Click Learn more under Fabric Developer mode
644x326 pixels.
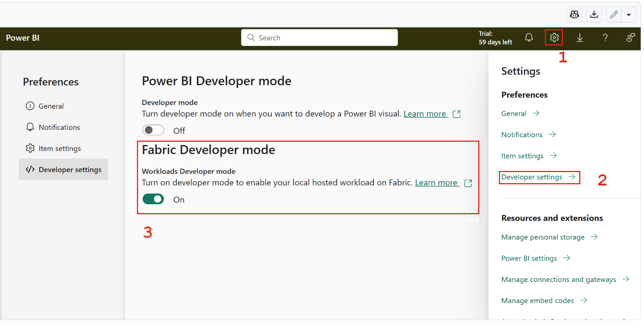[436, 183]
